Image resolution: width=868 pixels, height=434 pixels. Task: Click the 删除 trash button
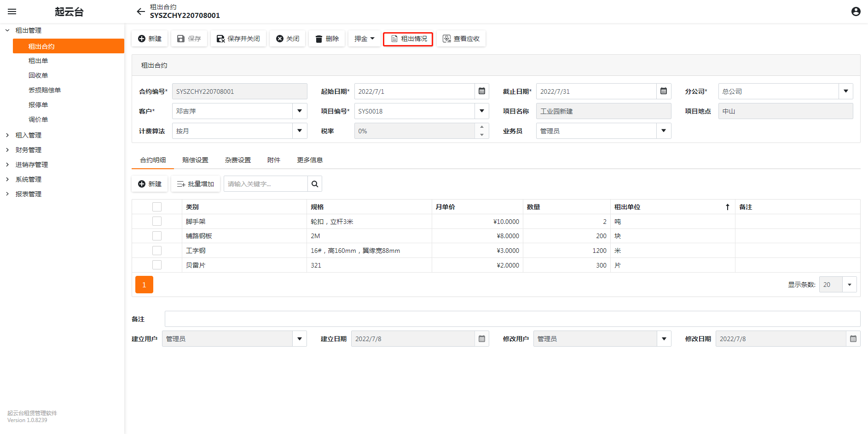pos(327,39)
